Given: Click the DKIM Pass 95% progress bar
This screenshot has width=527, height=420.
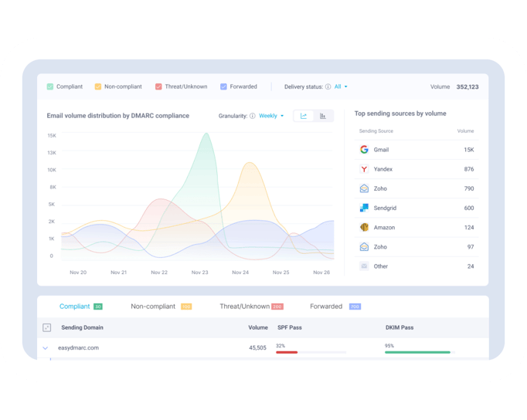Looking at the screenshot, I should tap(420, 352).
